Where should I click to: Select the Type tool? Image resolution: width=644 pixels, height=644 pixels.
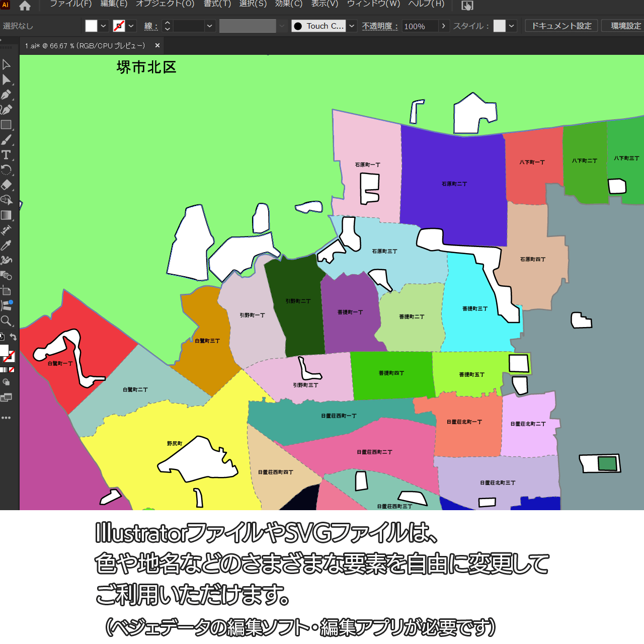(6, 155)
